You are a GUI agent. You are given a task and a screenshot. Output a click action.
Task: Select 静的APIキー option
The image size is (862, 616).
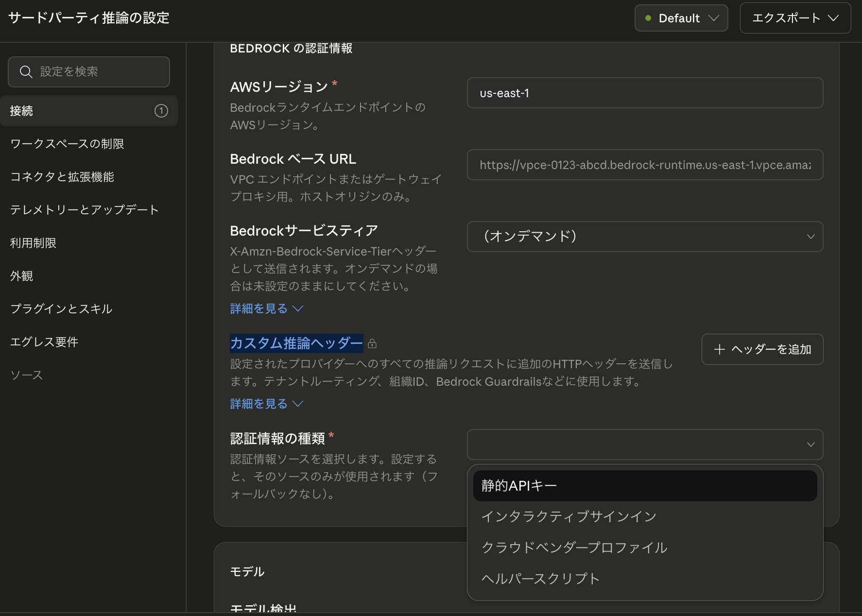(645, 486)
